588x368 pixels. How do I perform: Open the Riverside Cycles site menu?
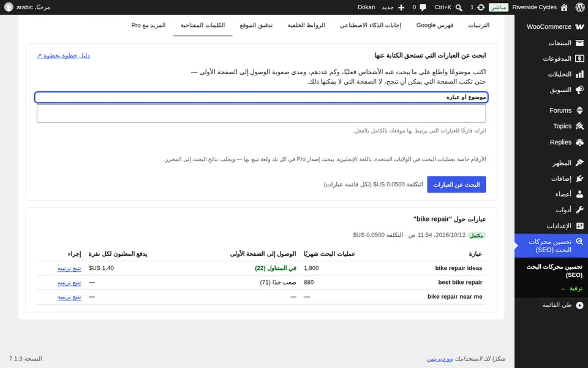tap(540, 7)
